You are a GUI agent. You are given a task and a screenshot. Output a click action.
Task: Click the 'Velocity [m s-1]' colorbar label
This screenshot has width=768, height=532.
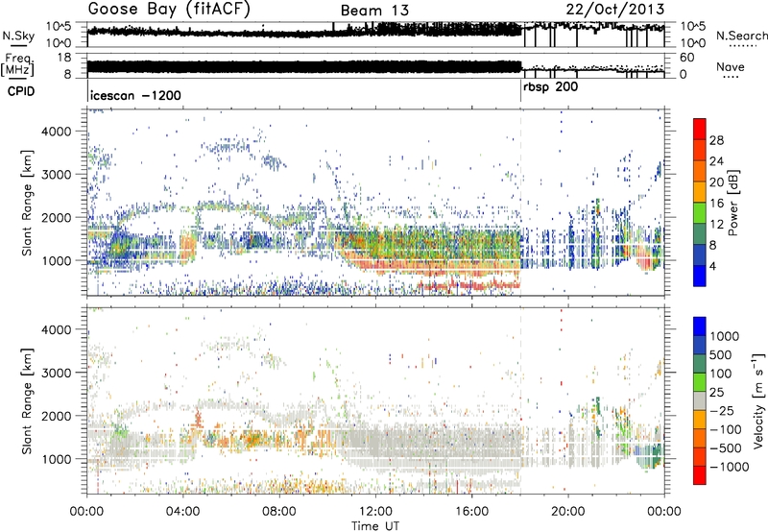tap(758, 400)
